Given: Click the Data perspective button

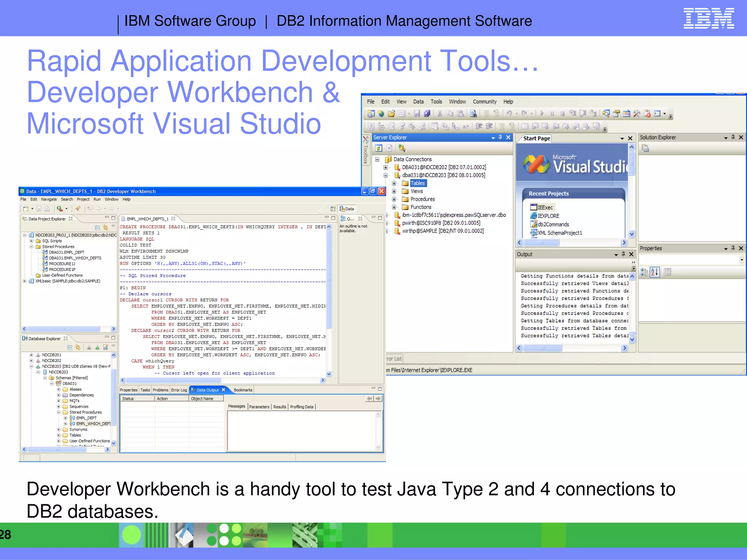Looking at the screenshot, I should point(347,209).
